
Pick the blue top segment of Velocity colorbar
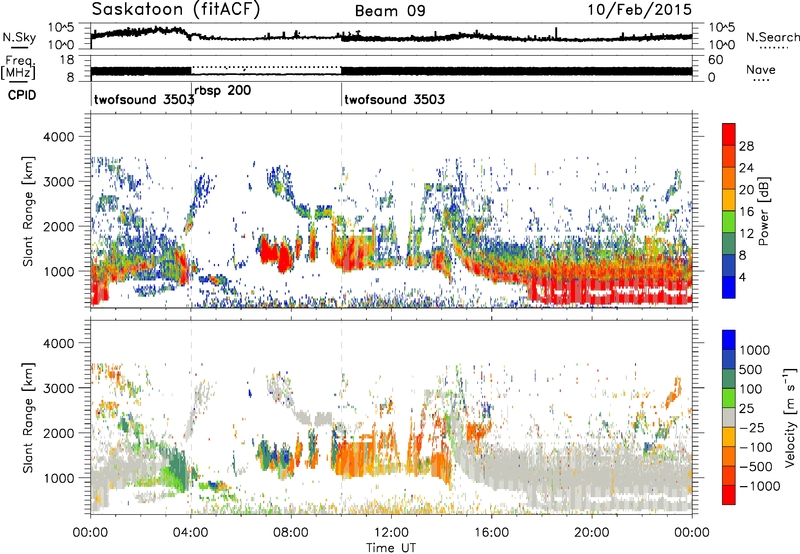coord(729,340)
